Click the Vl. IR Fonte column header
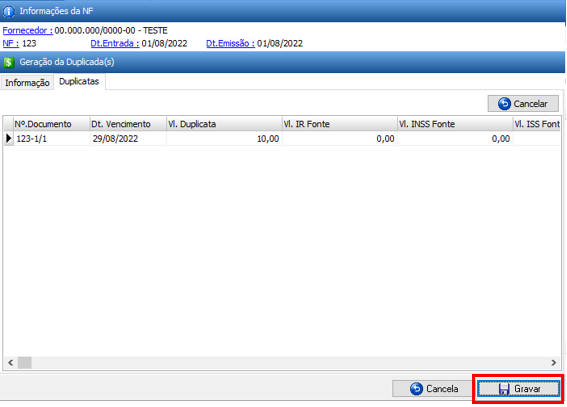Screen dimensions: 567x407 [340, 124]
